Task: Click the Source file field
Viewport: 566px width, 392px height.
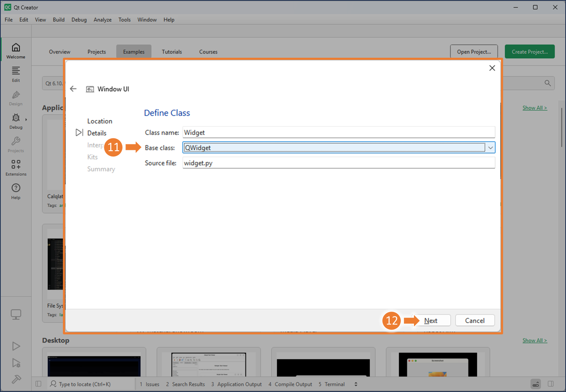Action: coord(339,163)
